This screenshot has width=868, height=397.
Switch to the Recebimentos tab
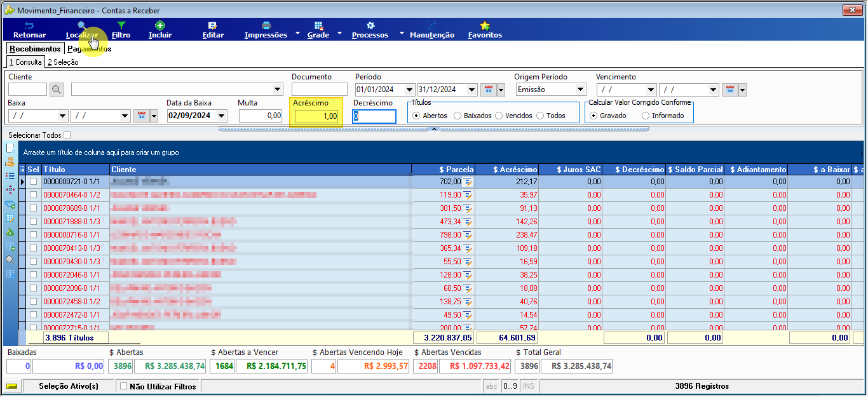coord(35,49)
